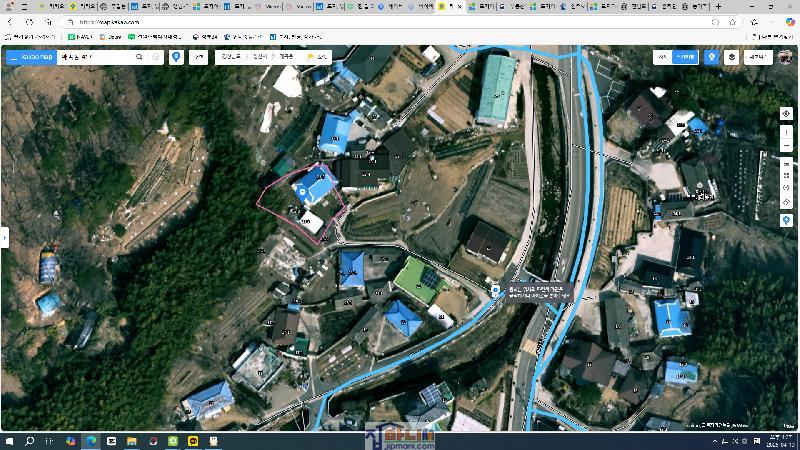Image resolution: width=800 pixels, height=450 pixels.
Task: Open the Kakao Map hamburger menu
Action: [x=13, y=58]
